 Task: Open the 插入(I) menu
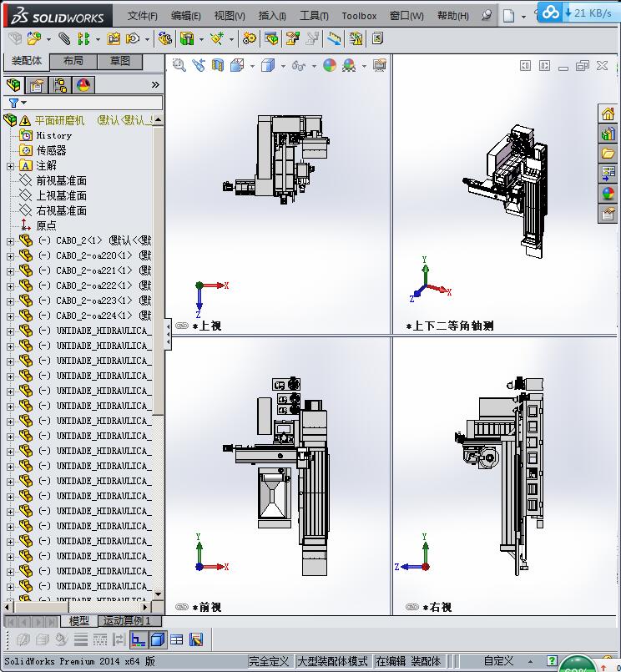coord(272,16)
